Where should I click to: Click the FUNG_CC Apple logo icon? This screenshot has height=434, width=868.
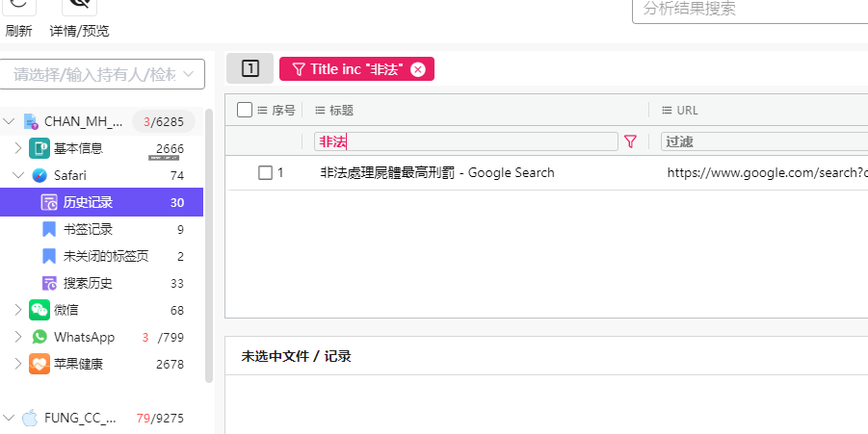[x=30, y=418]
